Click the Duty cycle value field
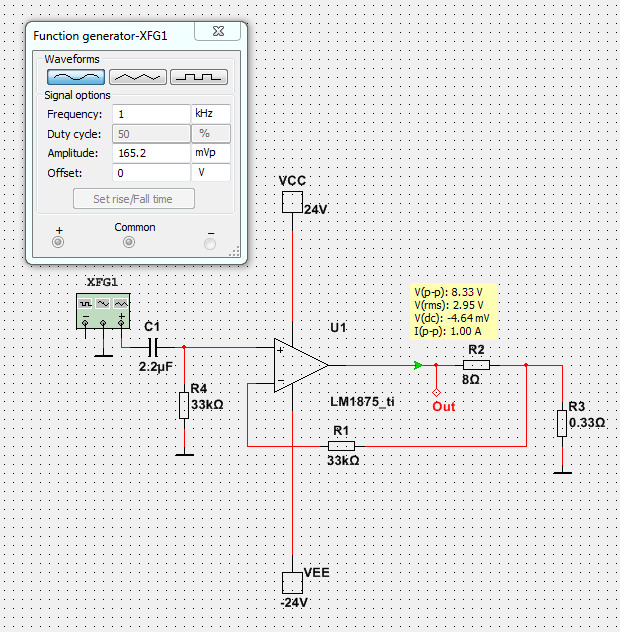Viewport: 620px width, 632px height. tap(151, 134)
